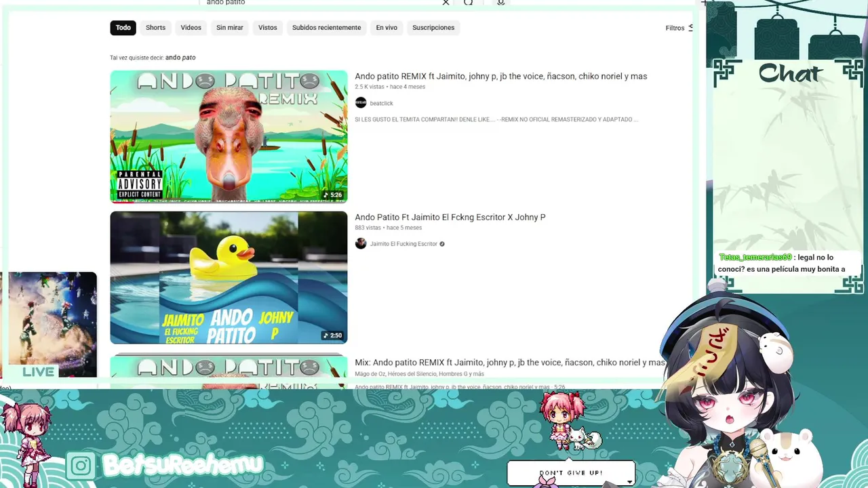Image resolution: width=868 pixels, height=488 pixels.
Task: Open the beatclick channel avatar
Action: [x=361, y=103]
